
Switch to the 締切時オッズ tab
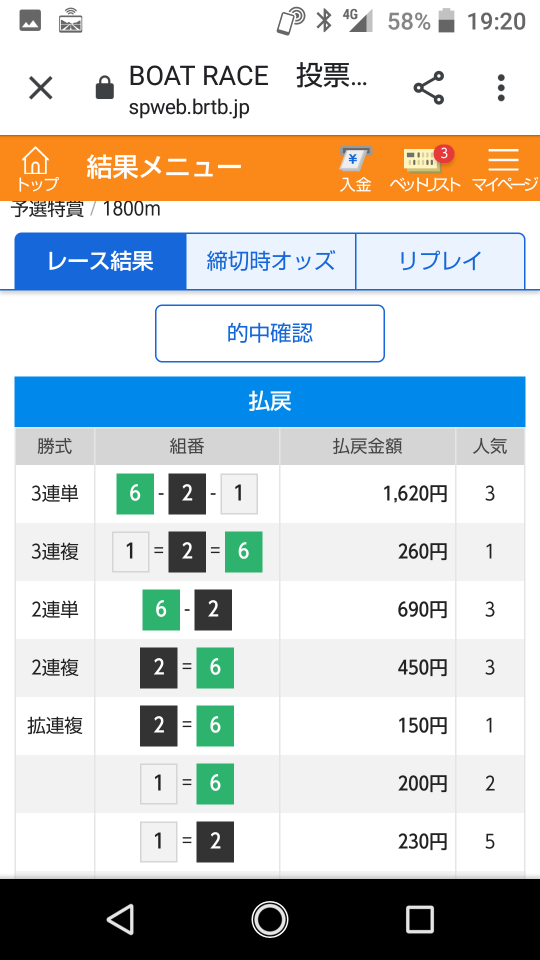click(271, 261)
